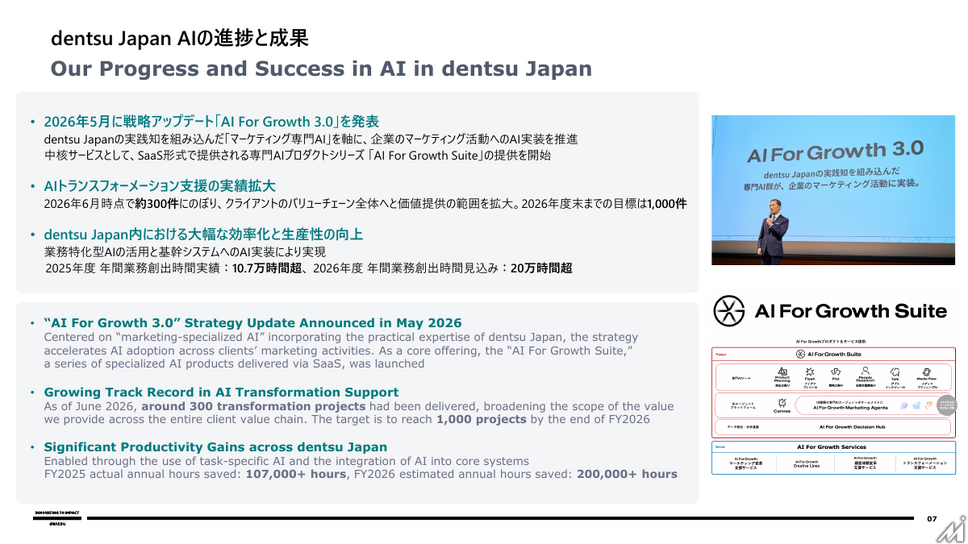Click the bold text "10.7万時間超"
Image resolution: width=968 pixels, height=544 pixels.
pos(267,268)
